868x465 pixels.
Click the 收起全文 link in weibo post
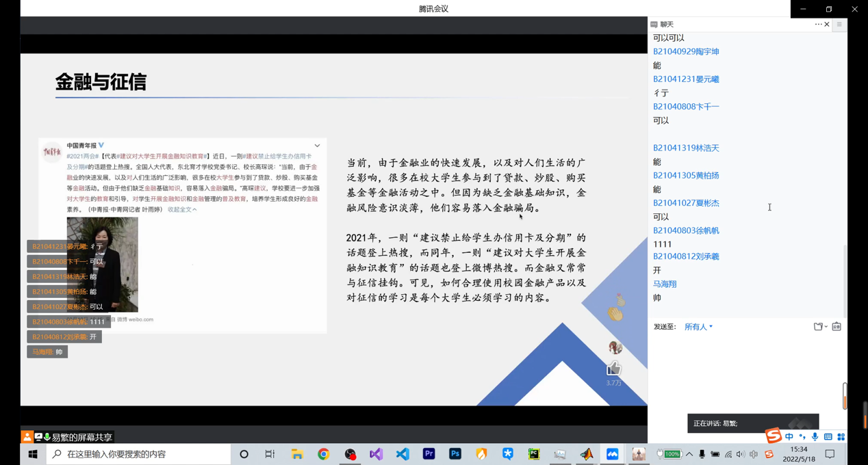[182, 210]
